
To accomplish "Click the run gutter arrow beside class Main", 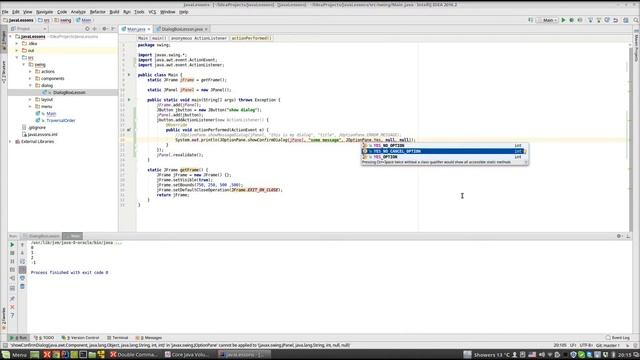I will tap(129, 75).
